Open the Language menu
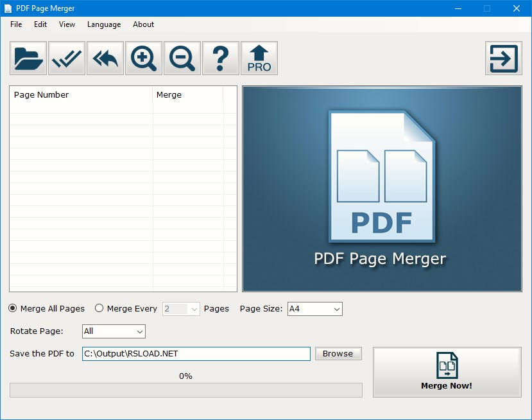 click(x=103, y=24)
